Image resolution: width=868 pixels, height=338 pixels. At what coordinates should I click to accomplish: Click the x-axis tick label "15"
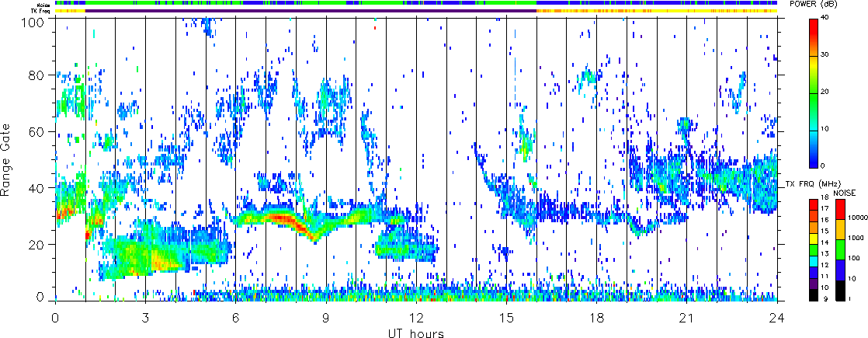(506, 319)
